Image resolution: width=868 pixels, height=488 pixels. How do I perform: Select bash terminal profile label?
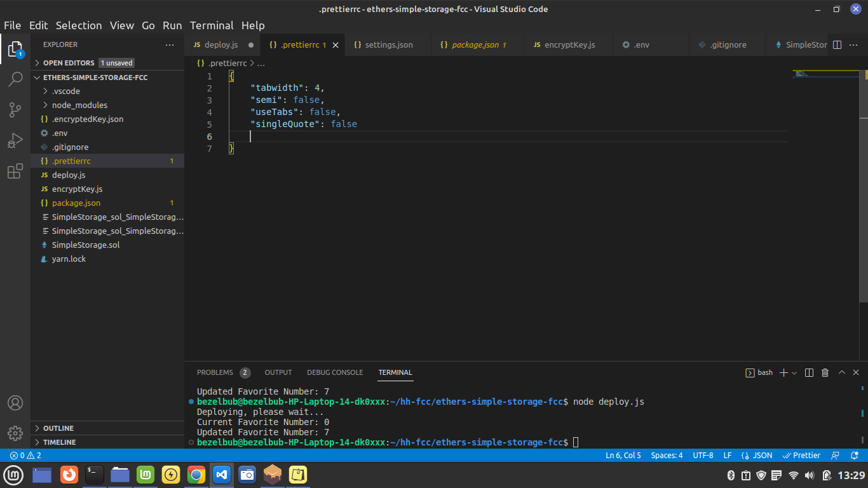(x=759, y=372)
